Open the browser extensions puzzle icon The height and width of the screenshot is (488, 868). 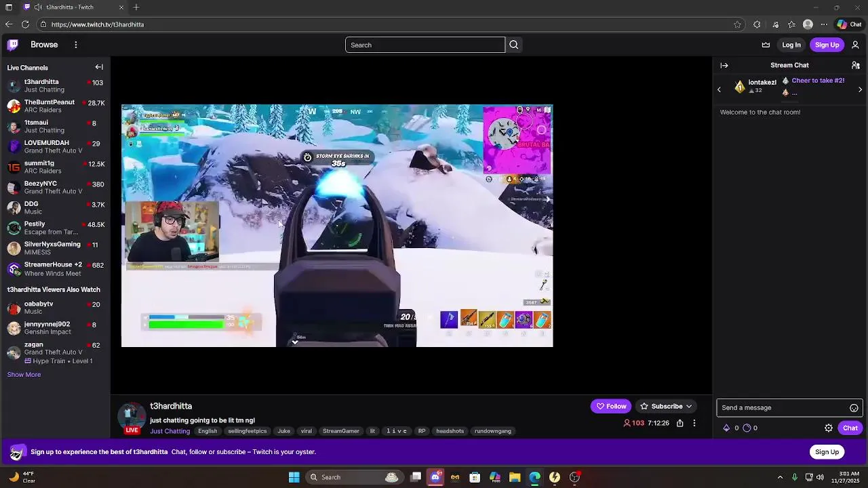[x=757, y=24]
